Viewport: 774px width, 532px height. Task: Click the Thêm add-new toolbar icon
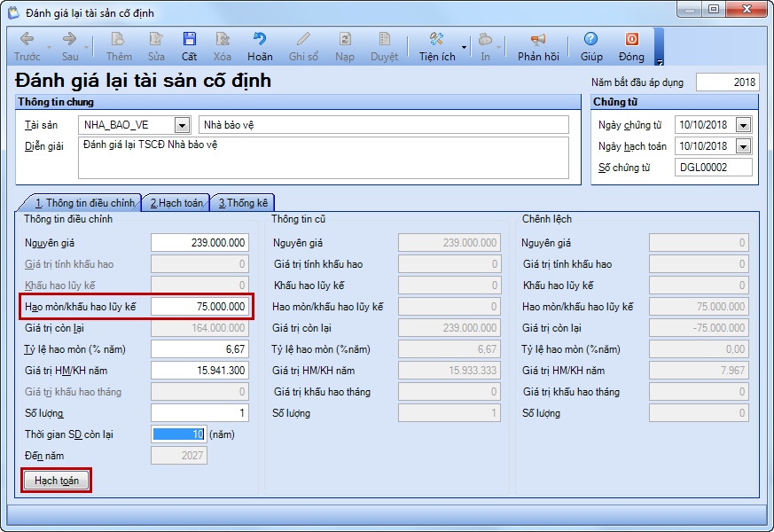pos(119,39)
